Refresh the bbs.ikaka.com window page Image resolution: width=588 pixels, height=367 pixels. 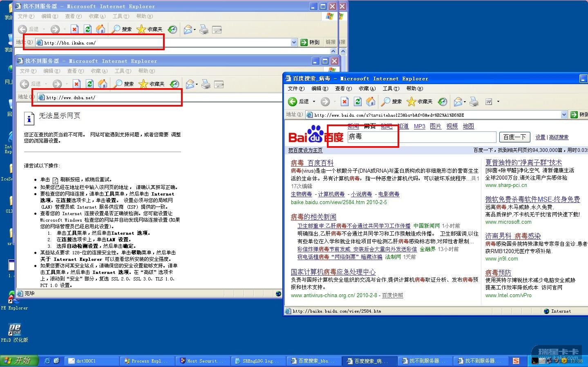87,29
